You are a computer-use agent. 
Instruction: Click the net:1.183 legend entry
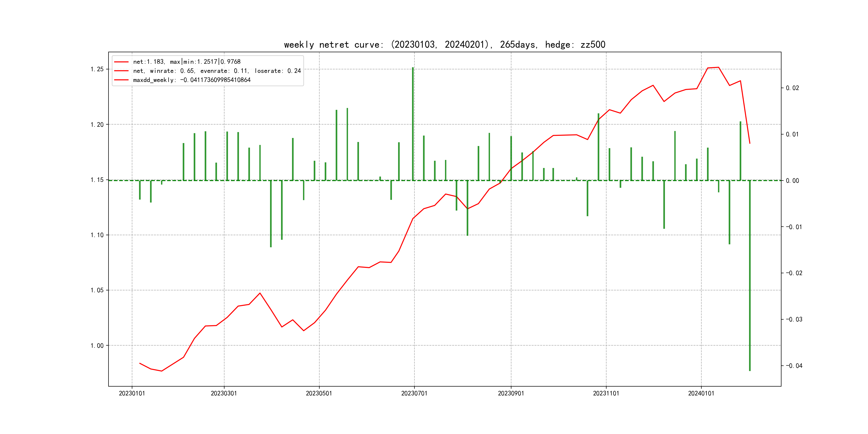point(187,62)
